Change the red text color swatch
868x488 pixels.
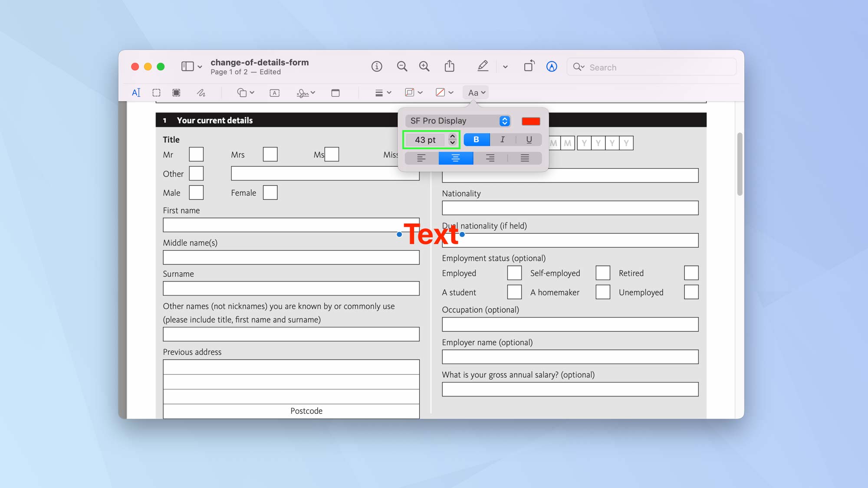click(530, 121)
